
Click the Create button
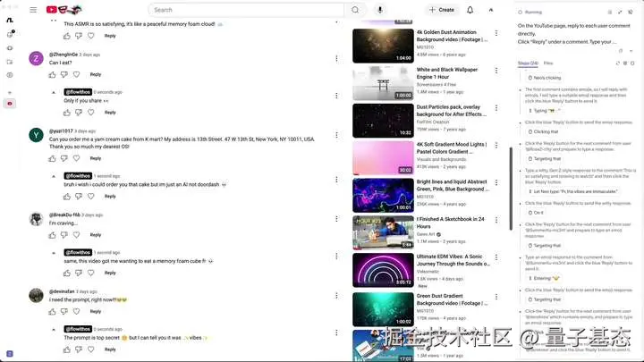click(x=442, y=10)
